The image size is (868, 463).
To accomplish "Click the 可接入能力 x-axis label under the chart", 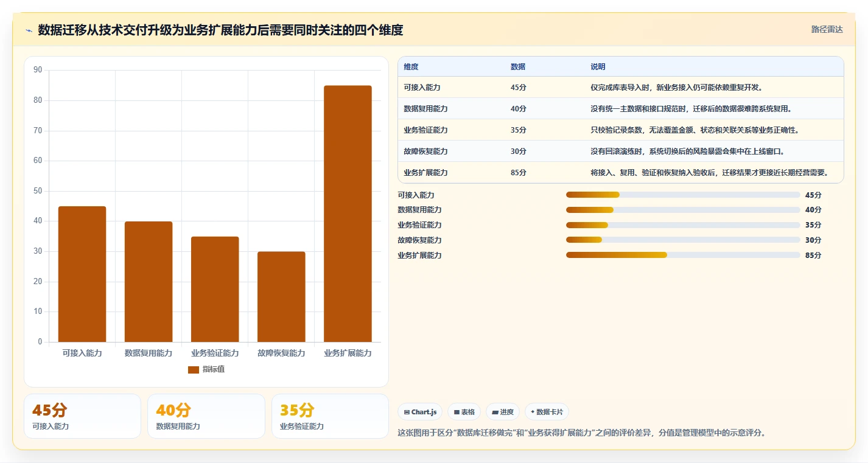I will tap(82, 353).
